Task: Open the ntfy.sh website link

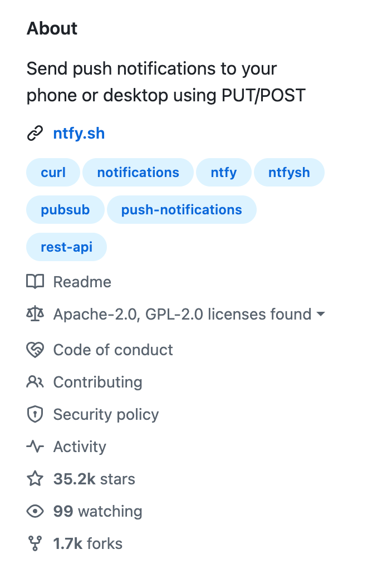Action: tap(79, 133)
